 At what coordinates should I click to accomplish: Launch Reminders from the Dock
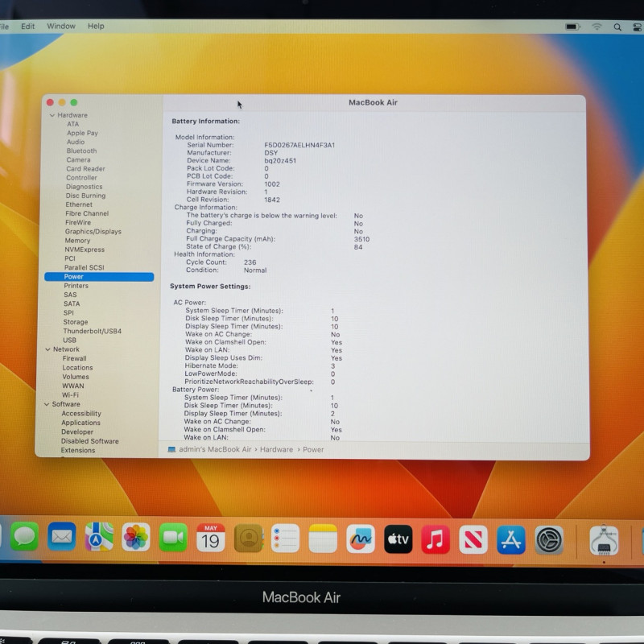click(286, 538)
